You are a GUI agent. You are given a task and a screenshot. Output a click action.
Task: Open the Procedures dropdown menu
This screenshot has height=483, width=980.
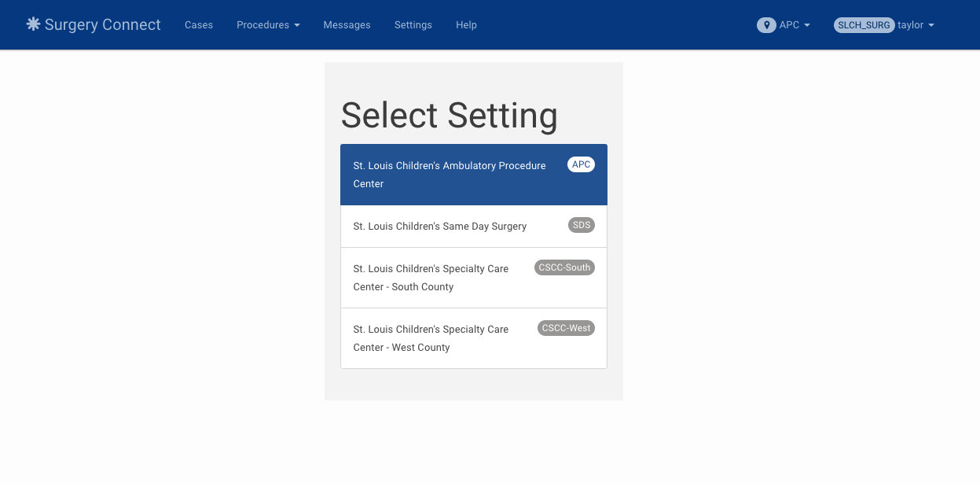[268, 24]
